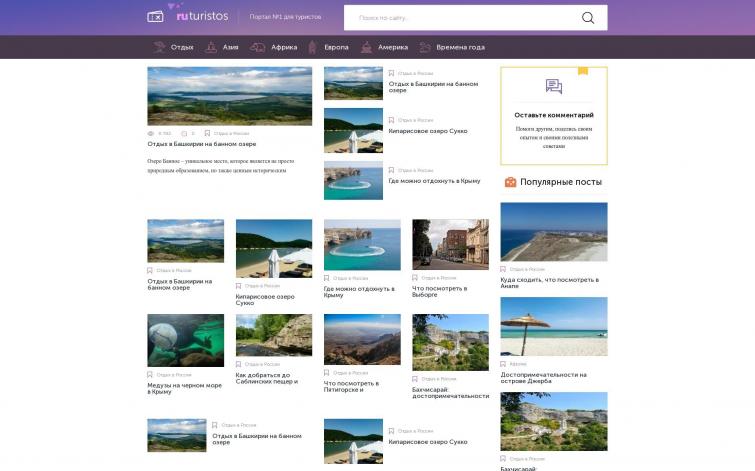755x471 pixels.
Task: Open the Африка menu item
Action: pos(284,47)
